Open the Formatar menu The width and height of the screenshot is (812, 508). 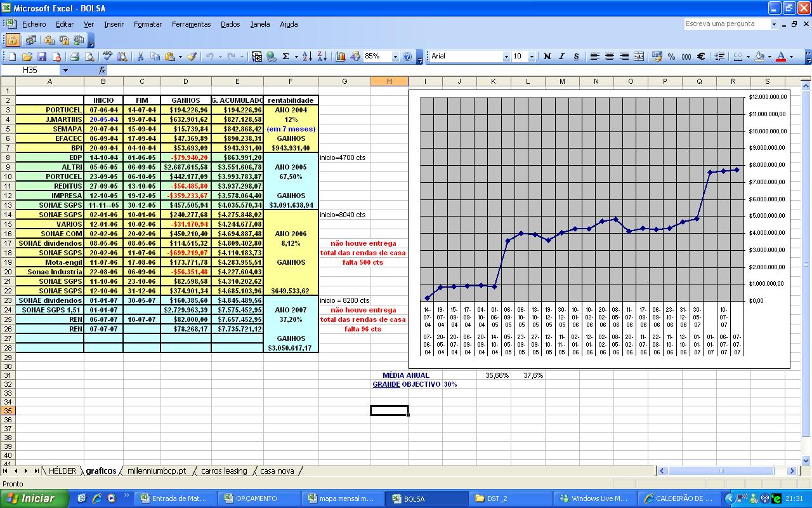[148, 24]
